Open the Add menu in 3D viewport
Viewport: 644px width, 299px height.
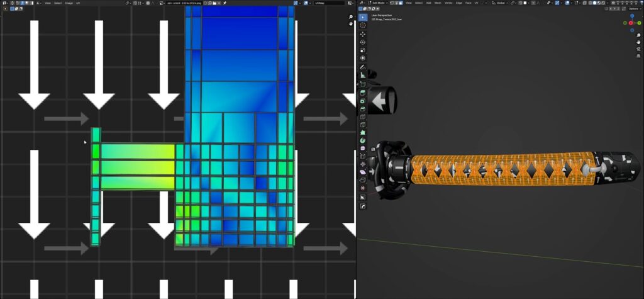click(428, 3)
